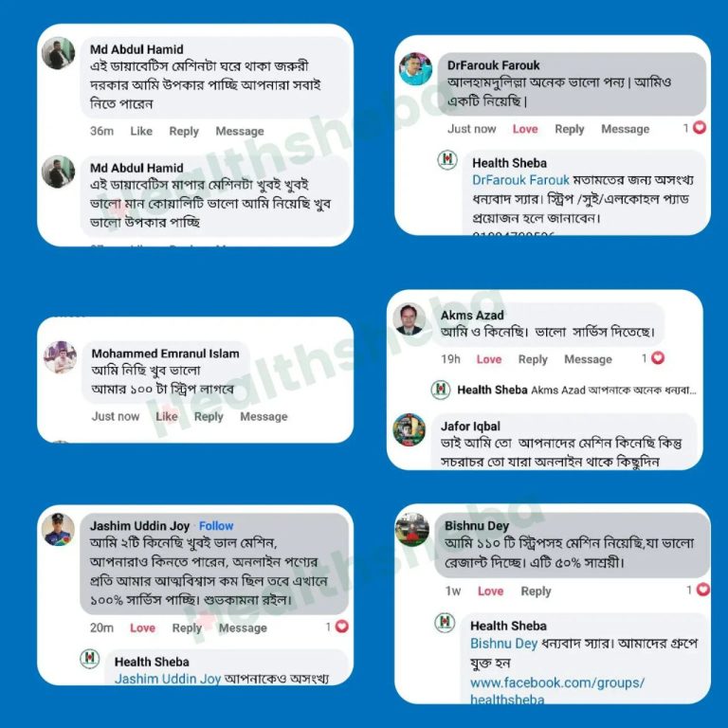Click the heart reaction on Jashim Uddin Joy's comment
The image size is (728, 728).
click(341, 626)
